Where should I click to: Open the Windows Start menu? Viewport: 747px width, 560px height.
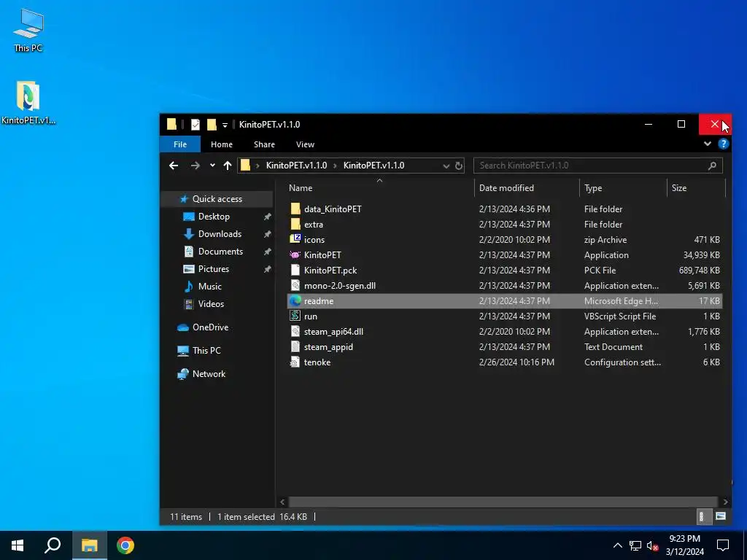pos(18,545)
